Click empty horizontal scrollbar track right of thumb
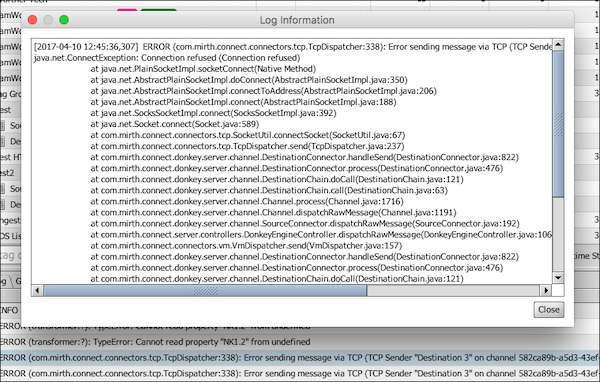This screenshot has height=382, width=600. click(x=453, y=291)
